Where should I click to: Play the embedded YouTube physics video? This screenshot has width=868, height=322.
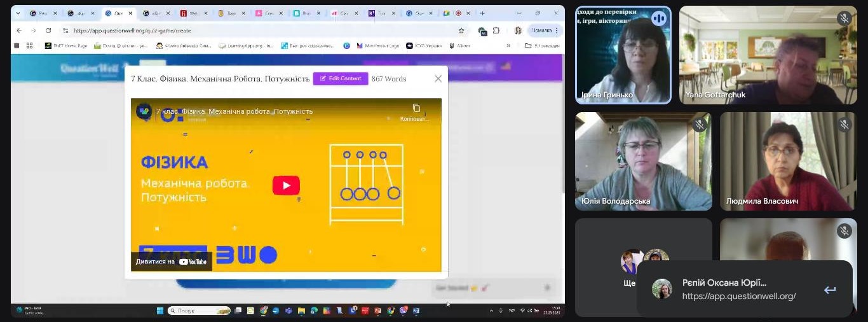286,185
